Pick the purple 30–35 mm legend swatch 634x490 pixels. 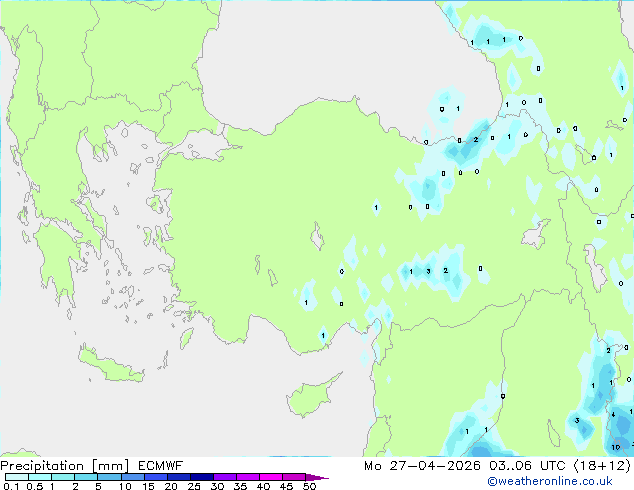[x=224, y=477]
